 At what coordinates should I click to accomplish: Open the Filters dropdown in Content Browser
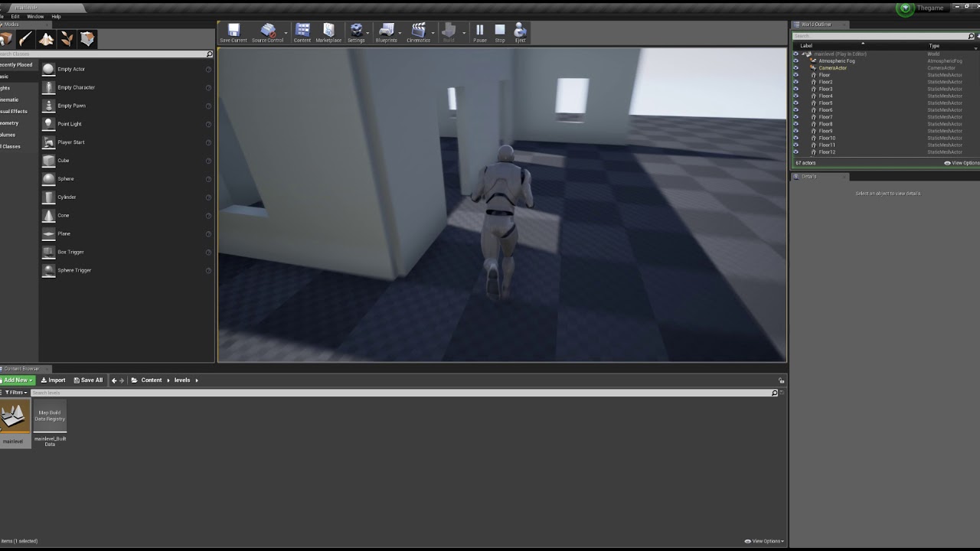pyautogui.click(x=15, y=393)
